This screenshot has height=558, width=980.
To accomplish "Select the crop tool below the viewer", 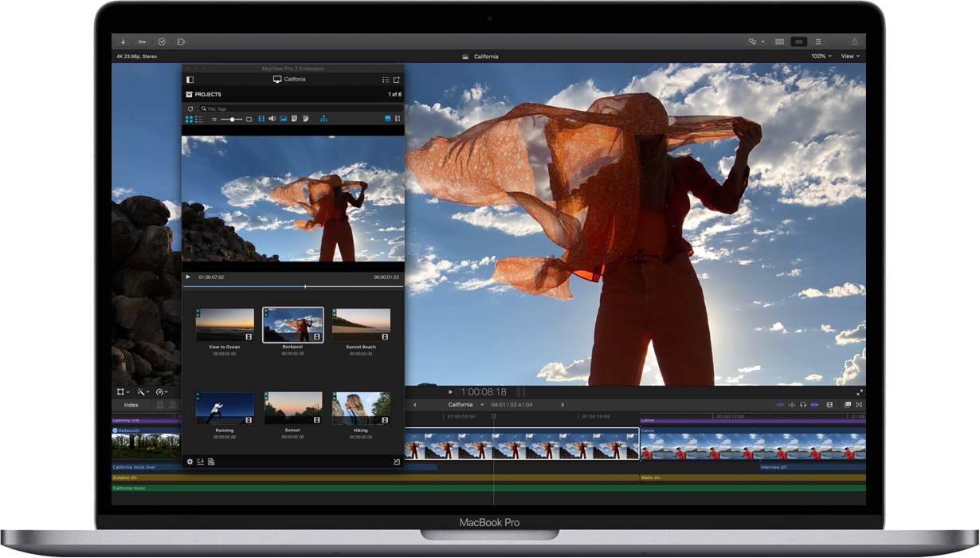I will pos(120,391).
